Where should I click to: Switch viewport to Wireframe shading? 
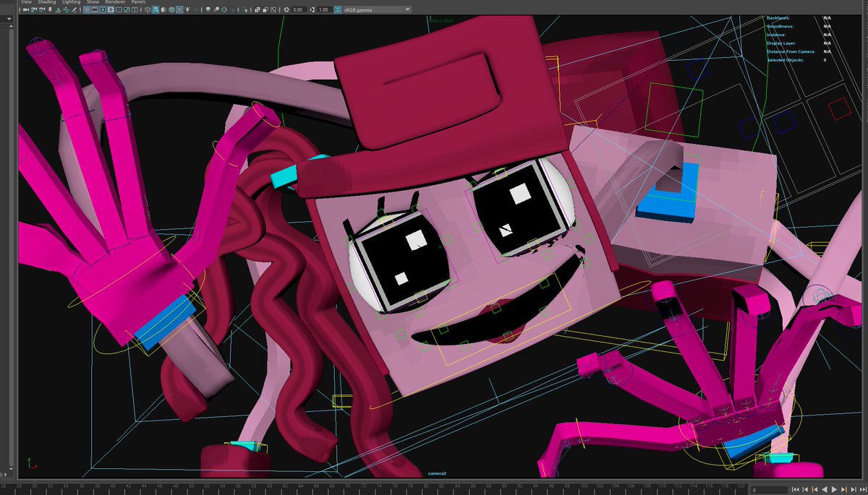147,10
